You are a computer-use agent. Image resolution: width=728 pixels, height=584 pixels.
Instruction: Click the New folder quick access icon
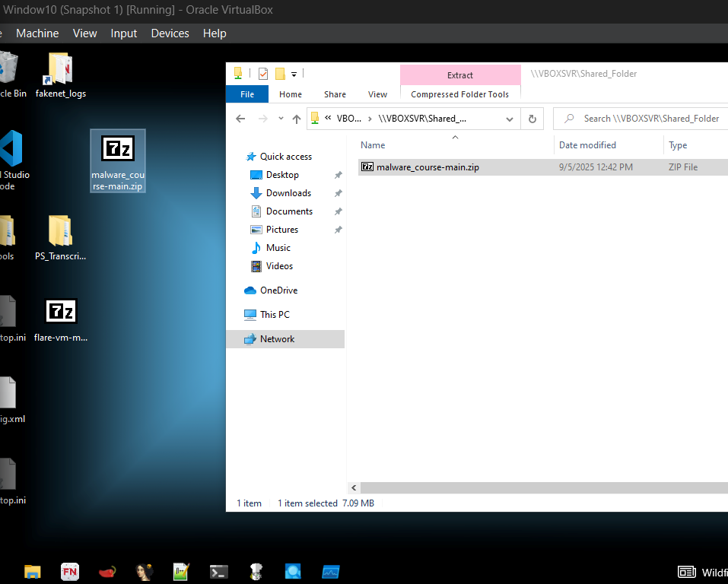(280, 73)
